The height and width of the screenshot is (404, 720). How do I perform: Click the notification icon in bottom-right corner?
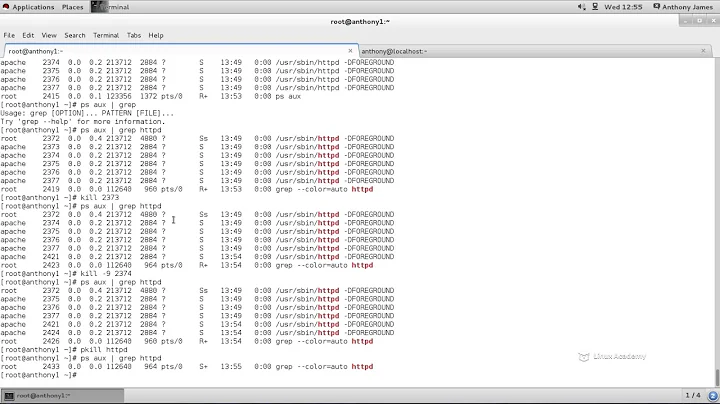point(713,395)
